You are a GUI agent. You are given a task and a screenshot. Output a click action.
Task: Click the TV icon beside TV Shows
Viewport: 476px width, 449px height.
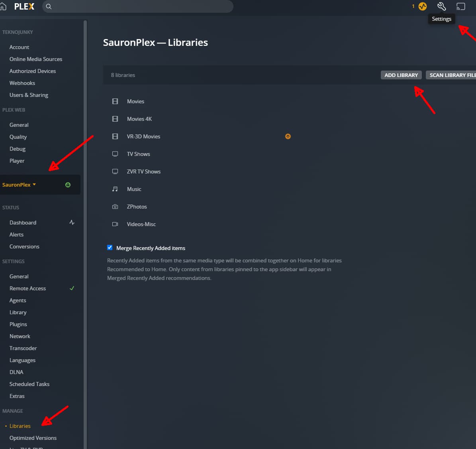pos(115,154)
